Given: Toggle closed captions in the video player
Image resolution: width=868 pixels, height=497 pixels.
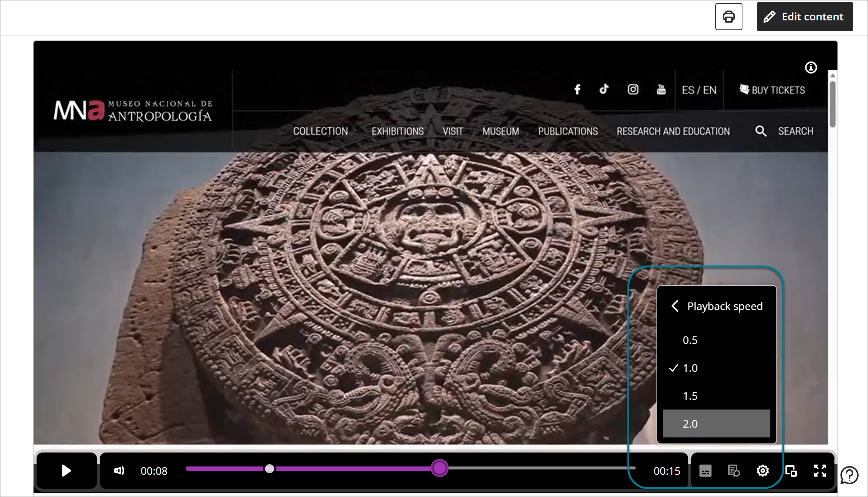Looking at the screenshot, I should coord(705,471).
